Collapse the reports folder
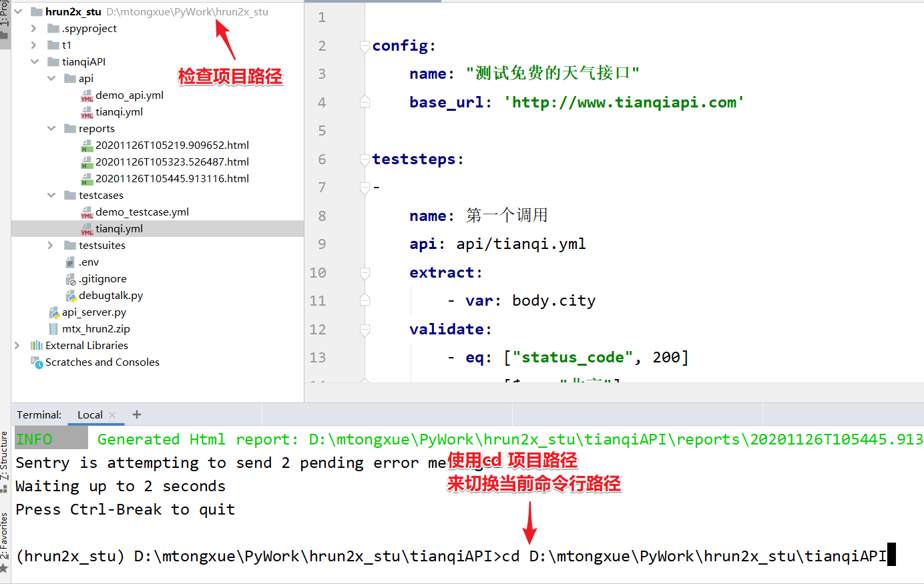Image resolution: width=924 pixels, height=584 pixels. point(51,129)
